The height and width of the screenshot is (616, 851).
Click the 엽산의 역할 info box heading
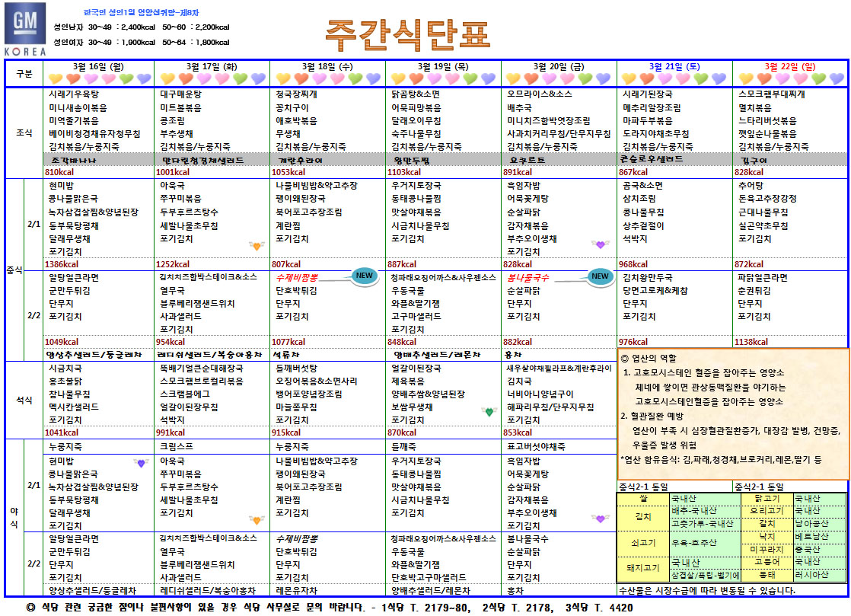point(652,357)
